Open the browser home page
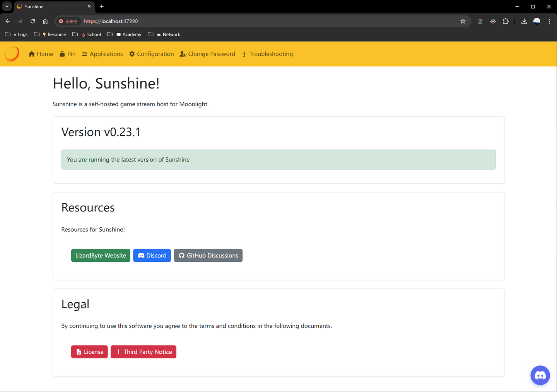The height and width of the screenshot is (392, 557). [45, 21]
